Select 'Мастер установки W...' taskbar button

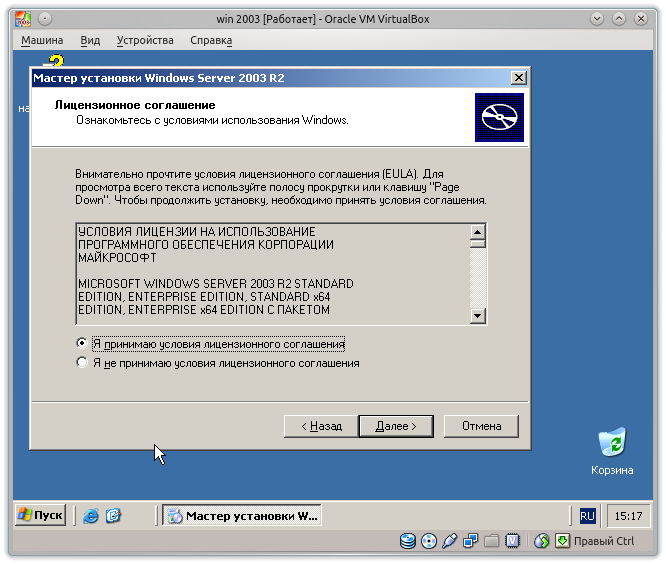[242, 515]
